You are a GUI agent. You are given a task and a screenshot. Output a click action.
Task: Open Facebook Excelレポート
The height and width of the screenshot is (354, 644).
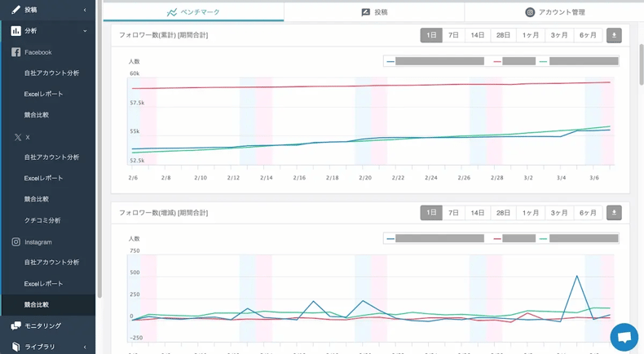tap(43, 94)
